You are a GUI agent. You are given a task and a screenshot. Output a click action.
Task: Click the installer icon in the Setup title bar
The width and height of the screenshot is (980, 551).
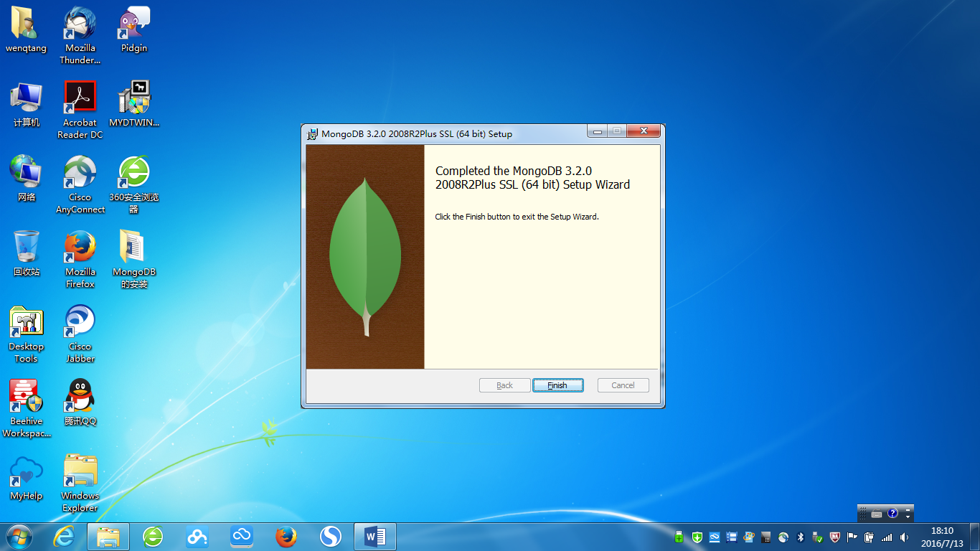click(x=312, y=133)
